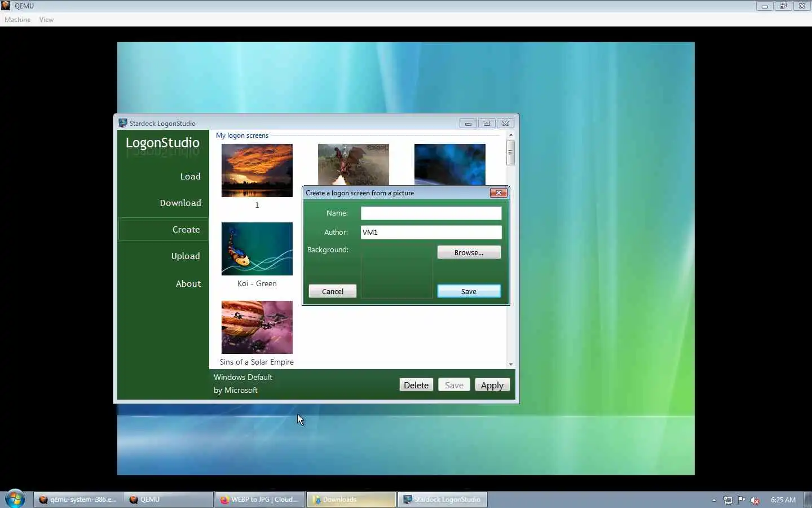Go to the Upload section
812x508 pixels.
[x=186, y=256]
